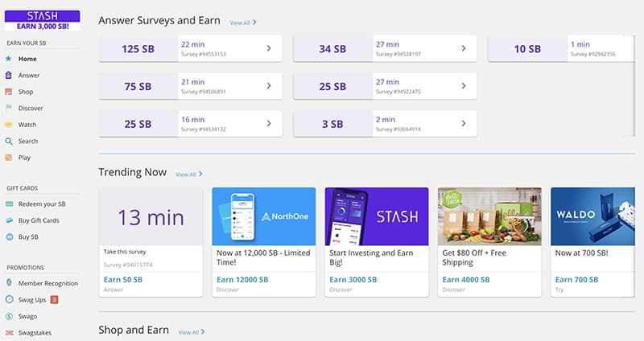Click the Stash Earn 3,000 SB banner
Image resolution: width=644 pixels, height=341 pixels.
[x=43, y=21]
